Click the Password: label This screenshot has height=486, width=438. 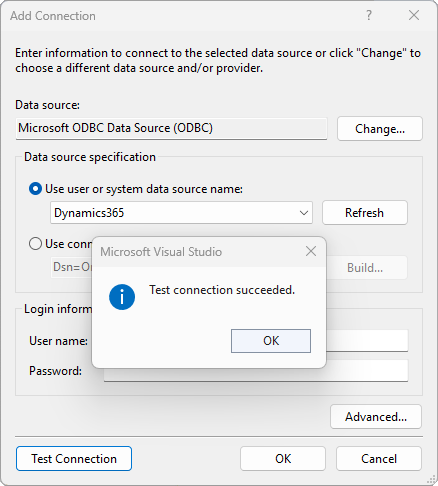(x=56, y=371)
